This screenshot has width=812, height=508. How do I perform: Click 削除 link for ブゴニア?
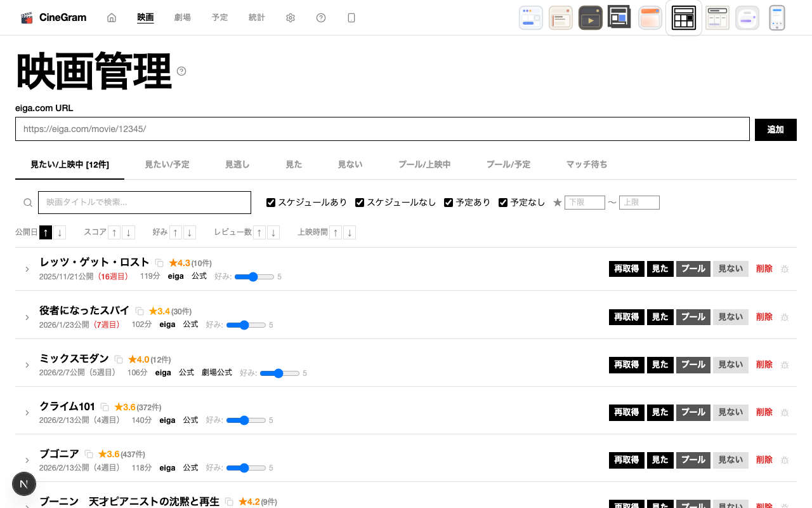click(764, 460)
